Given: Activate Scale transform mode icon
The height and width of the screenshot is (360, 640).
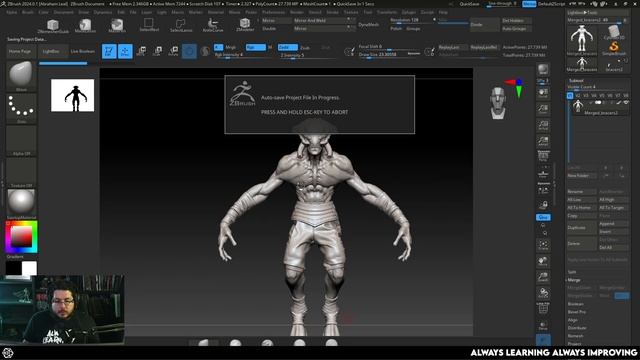Looking at the screenshot, I should 157,51.
